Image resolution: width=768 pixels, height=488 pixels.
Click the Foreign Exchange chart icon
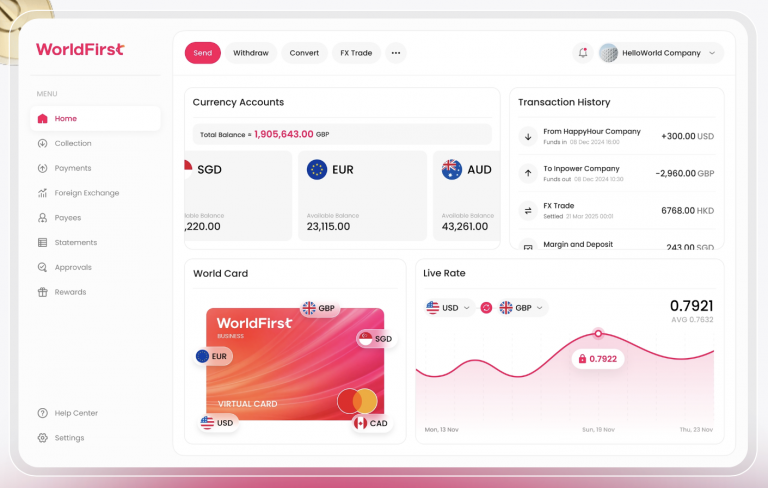tap(43, 193)
